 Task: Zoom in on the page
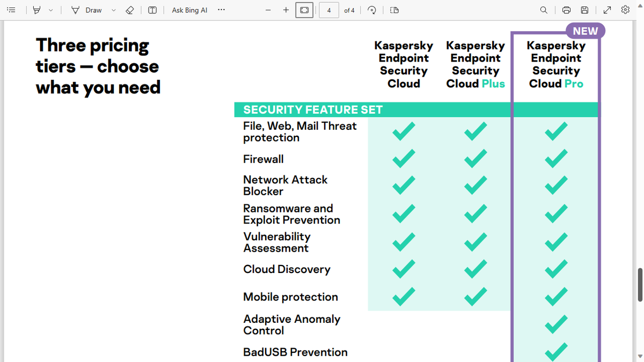(x=286, y=10)
